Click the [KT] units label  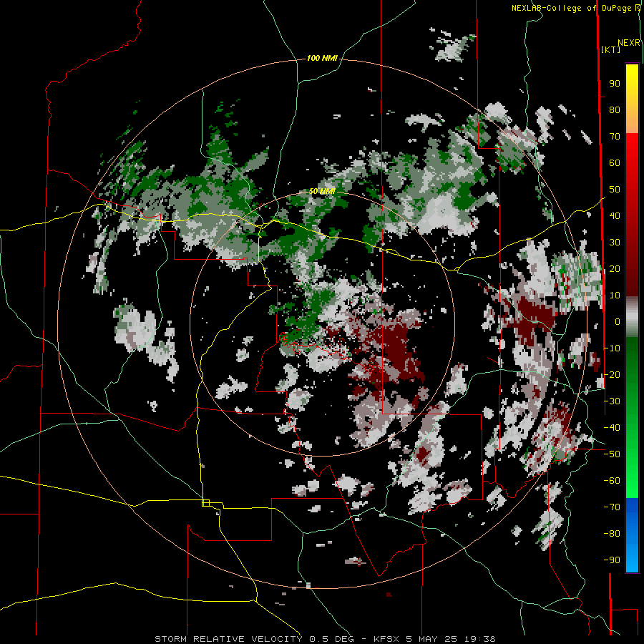click(610, 49)
